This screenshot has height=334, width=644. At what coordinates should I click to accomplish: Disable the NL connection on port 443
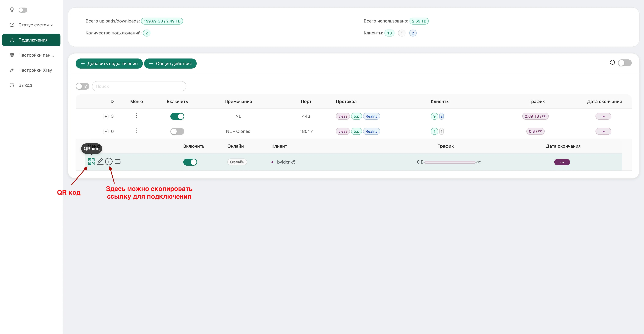[x=177, y=116]
